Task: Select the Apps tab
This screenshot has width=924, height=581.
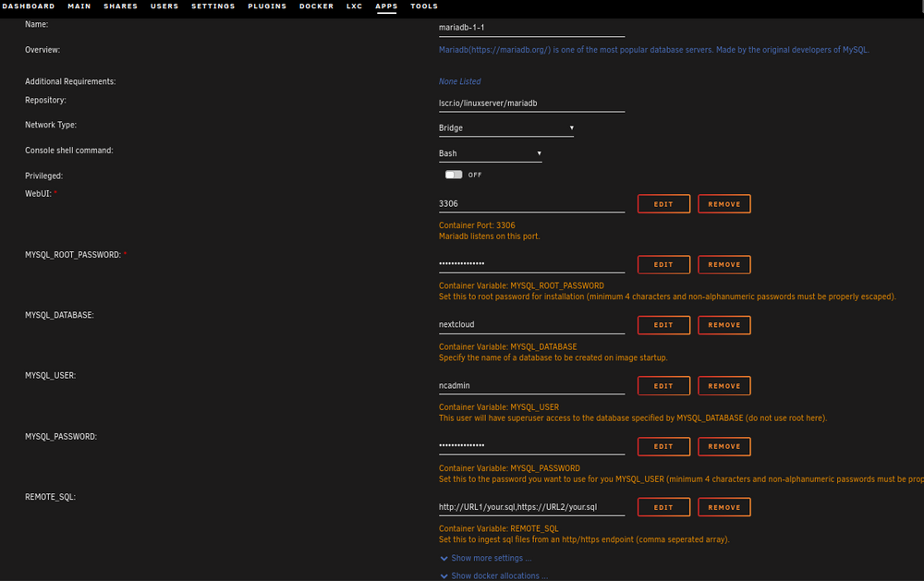Action: [x=386, y=6]
